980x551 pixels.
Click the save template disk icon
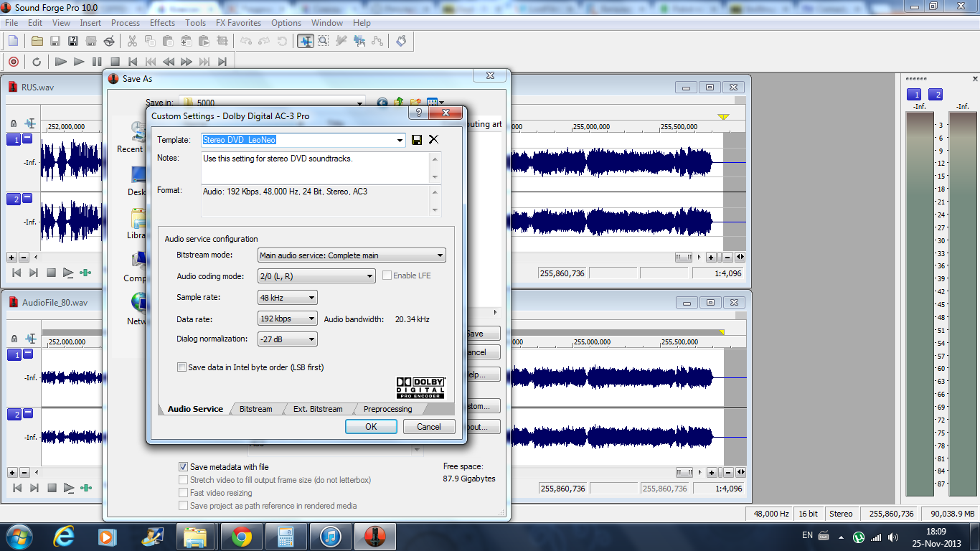click(417, 140)
